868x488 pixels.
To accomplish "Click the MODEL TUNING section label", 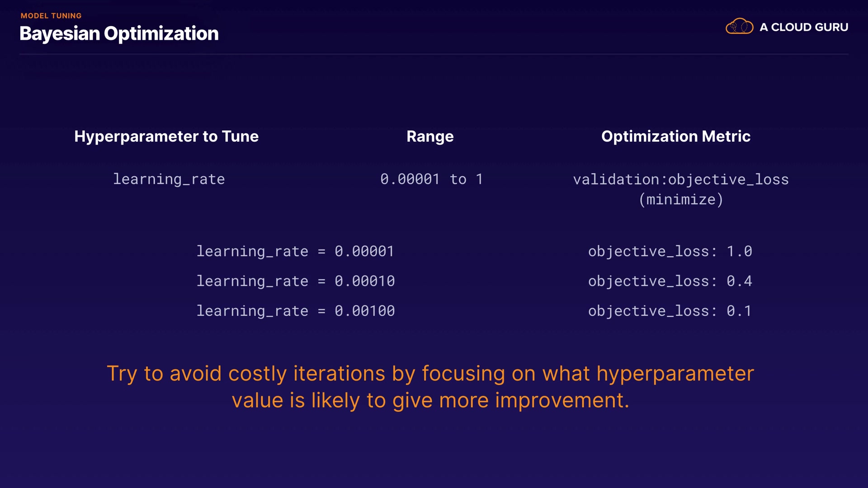I will click(x=51, y=16).
